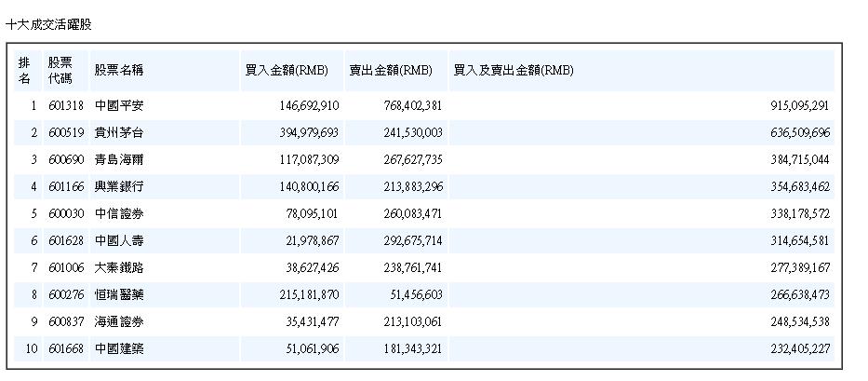
Task: Select the 興業銀行 row name
Action: tap(119, 187)
